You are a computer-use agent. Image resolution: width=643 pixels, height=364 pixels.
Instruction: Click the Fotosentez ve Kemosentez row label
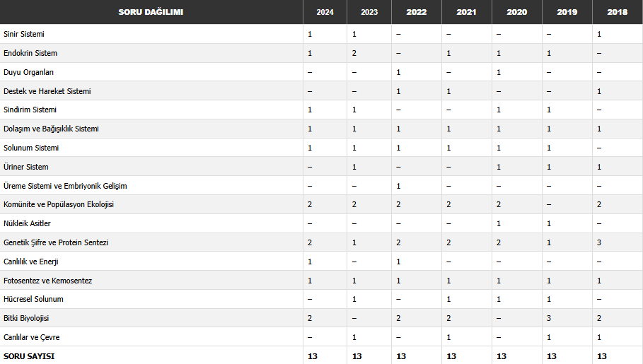[x=47, y=281]
